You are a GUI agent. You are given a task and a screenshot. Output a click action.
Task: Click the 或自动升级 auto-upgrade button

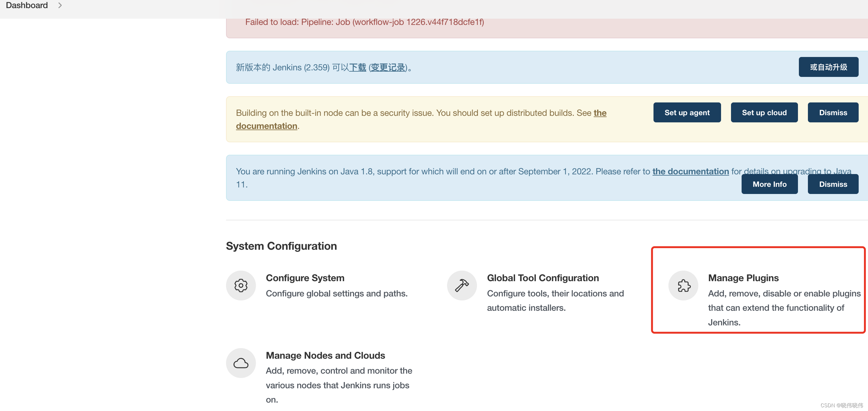[x=828, y=67]
